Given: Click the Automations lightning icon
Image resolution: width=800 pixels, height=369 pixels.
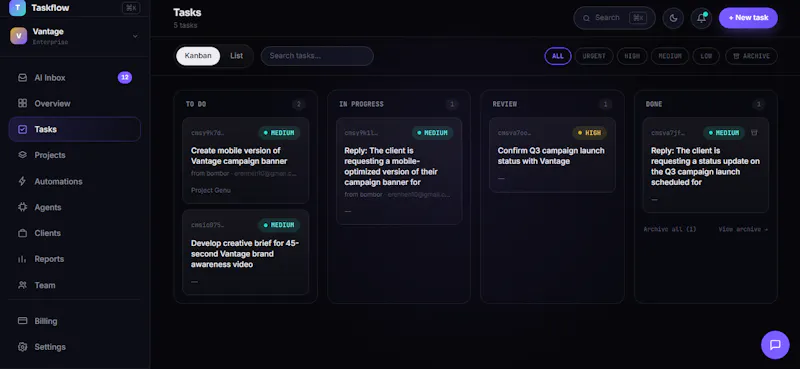Looking at the screenshot, I should point(22,182).
